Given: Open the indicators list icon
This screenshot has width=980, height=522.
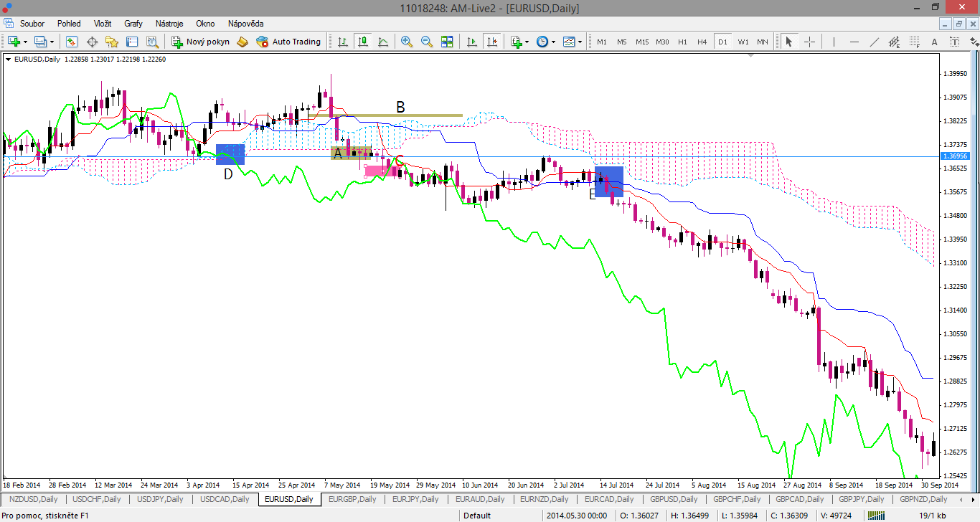Looking at the screenshot, I should click(516, 42).
